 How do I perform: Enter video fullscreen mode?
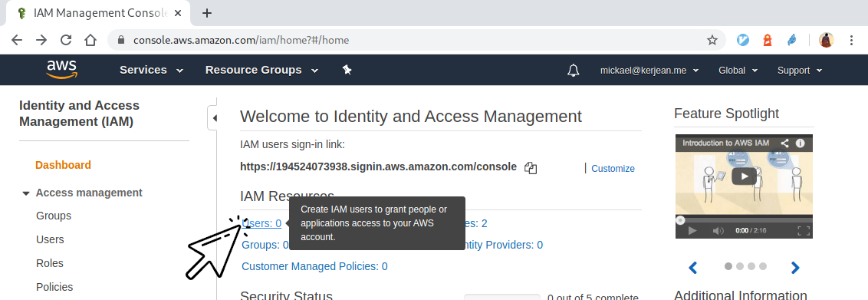(x=804, y=231)
